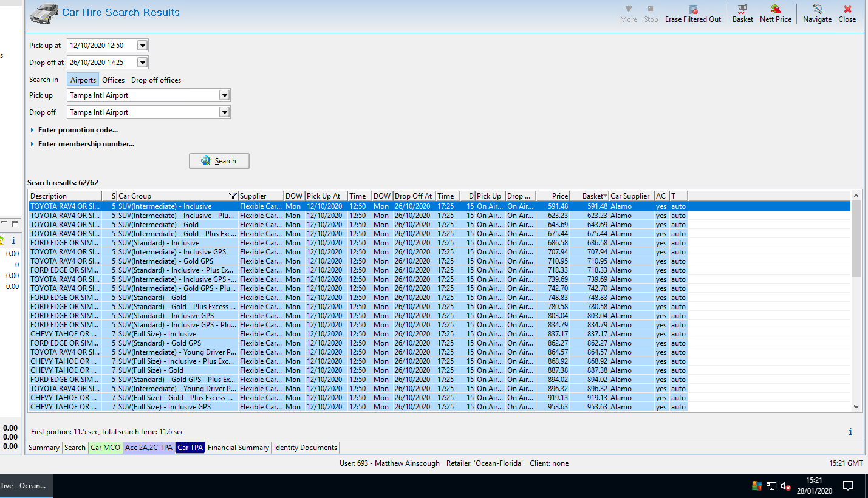Open the Drop off at date dropdown arrow
The image size is (868, 498).
click(x=142, y=62)
